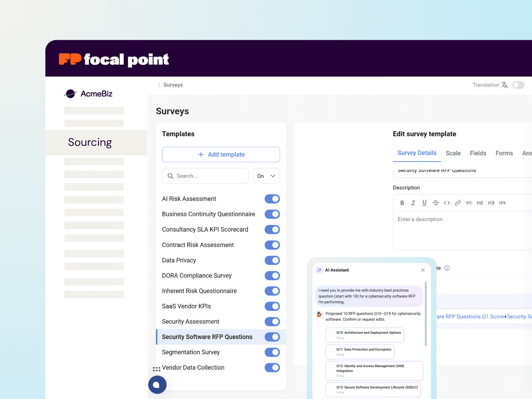
Task: Disable the Security Software RFP Questions template
Action: pos(272,337)
